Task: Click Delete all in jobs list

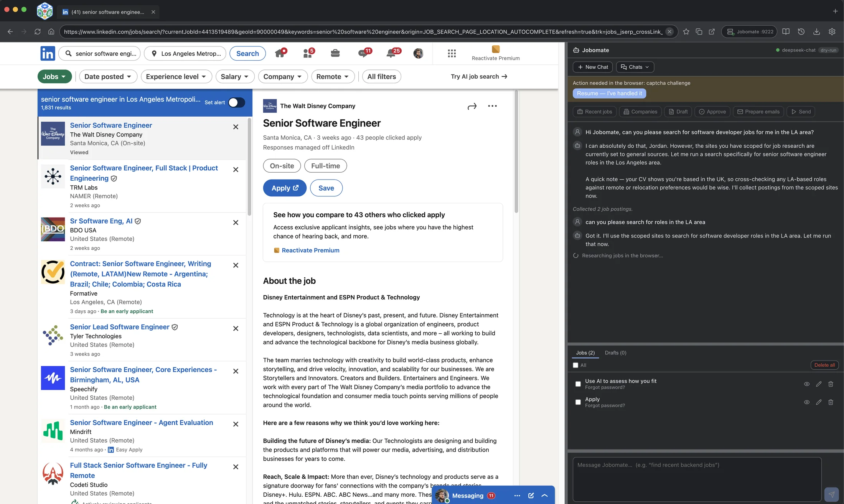Action: pyautogui.click(x=824, y=365)
